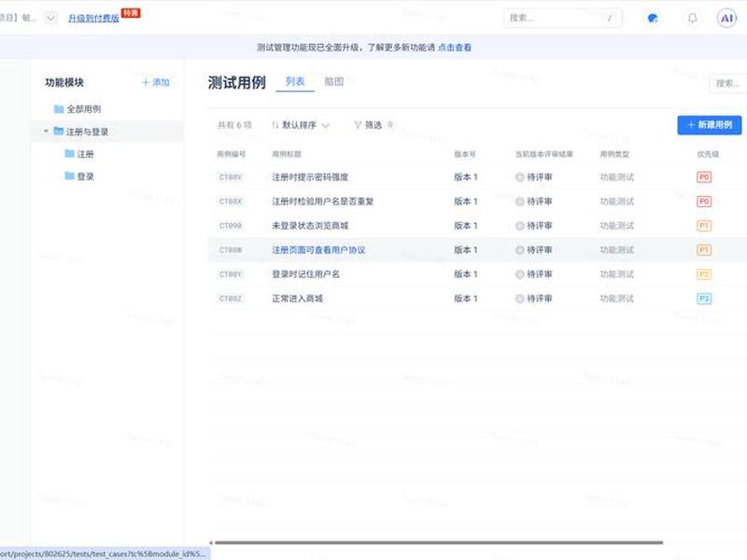This screenshot has width=747, height=560.
Task: Click the plus icon in 添加
Action: (146, 82)
